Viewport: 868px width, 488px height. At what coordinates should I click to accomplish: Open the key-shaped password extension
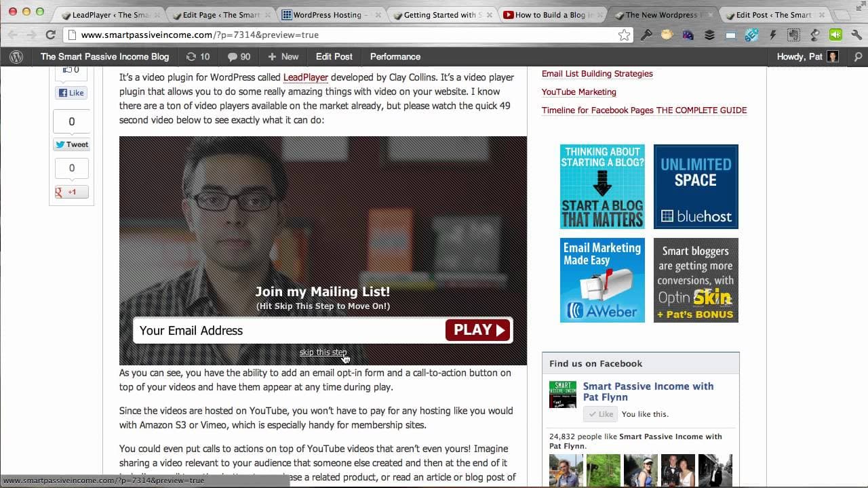click(646, 35)
